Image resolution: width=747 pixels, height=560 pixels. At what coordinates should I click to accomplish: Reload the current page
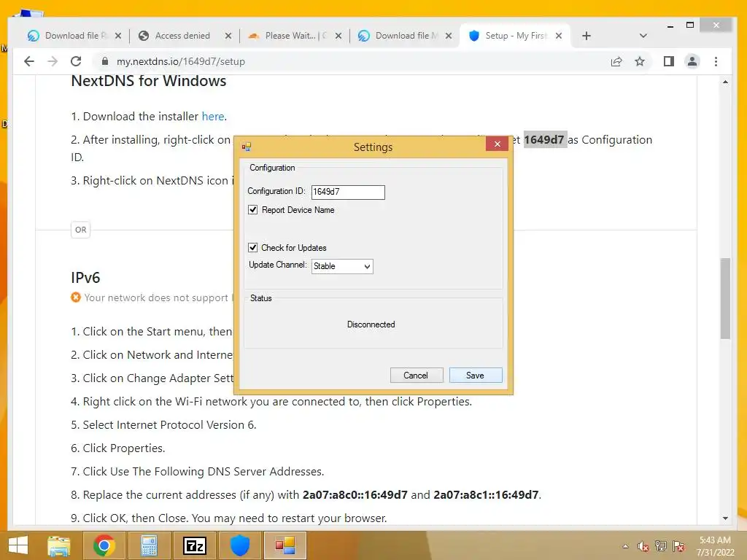coord(76,61)
